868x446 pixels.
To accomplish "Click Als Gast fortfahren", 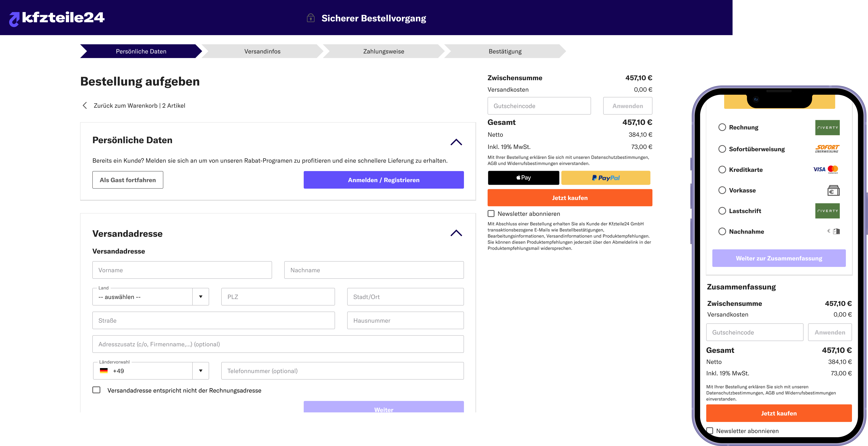I will point(128,180).
